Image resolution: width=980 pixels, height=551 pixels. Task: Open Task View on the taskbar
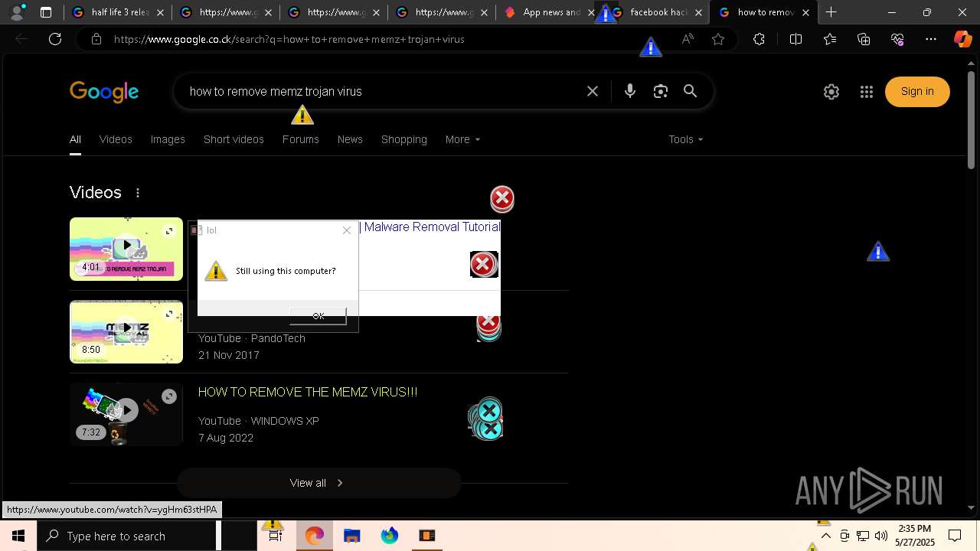coord(276,536)
